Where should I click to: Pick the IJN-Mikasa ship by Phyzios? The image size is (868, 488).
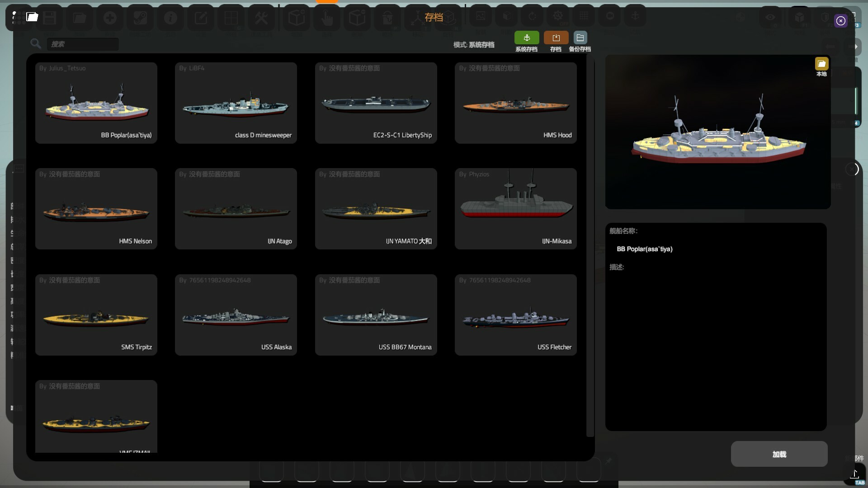tap(516, 209)
